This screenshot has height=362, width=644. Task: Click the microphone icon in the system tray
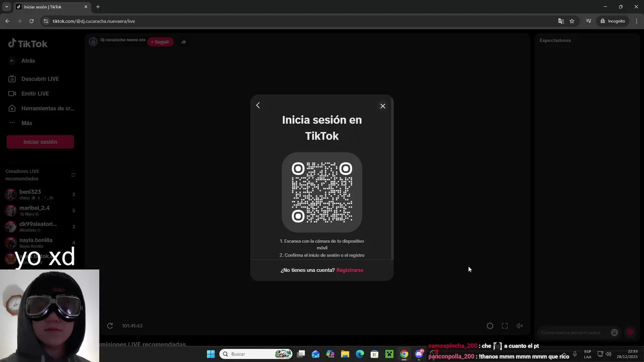coord(575,354)
